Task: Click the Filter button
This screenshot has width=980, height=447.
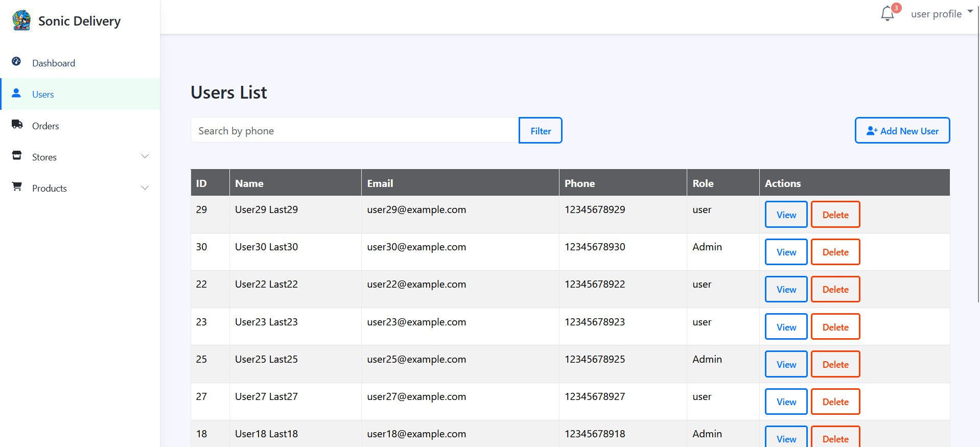Action: tap(541, 130)
